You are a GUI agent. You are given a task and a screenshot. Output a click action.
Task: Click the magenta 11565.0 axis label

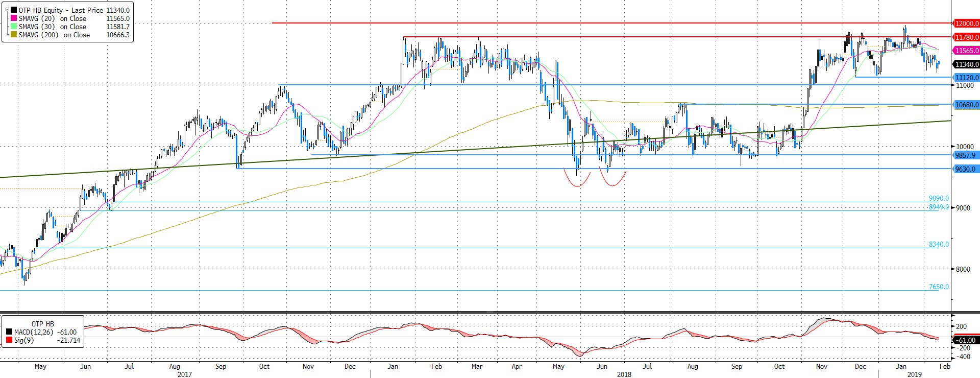pyautogui.click(x=967, y=51)
